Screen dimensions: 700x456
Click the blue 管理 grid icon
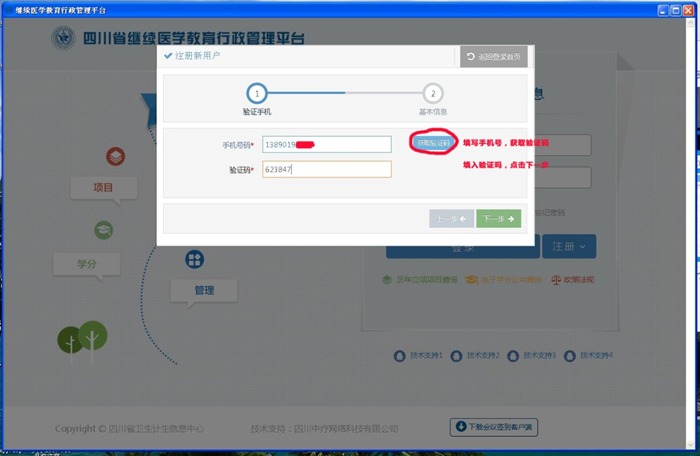(x=195, y=260)
